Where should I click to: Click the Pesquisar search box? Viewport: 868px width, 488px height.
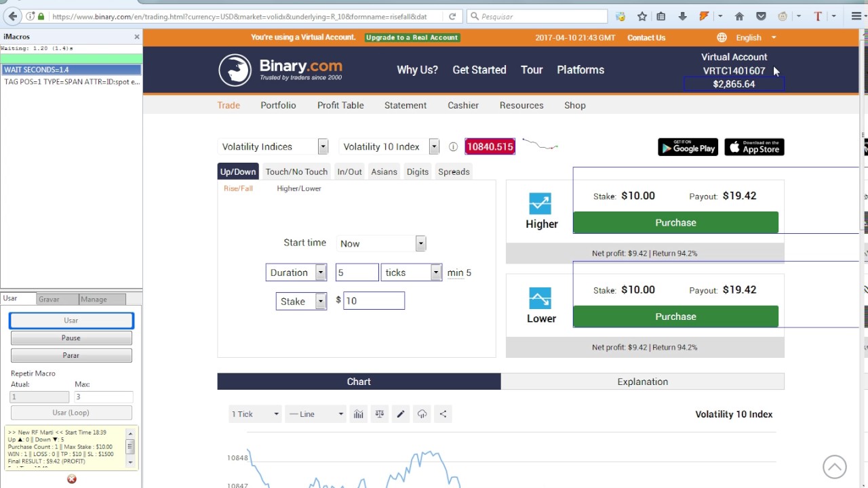pos(537,16)
